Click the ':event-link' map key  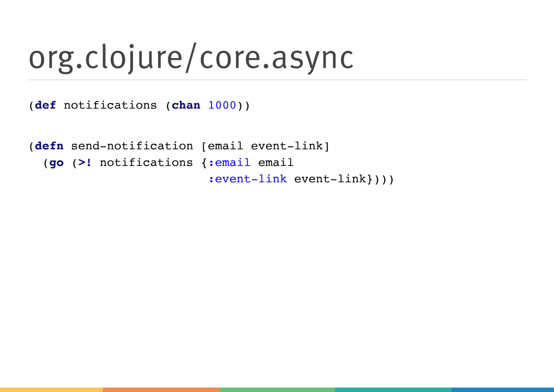(x=248, y=179)
